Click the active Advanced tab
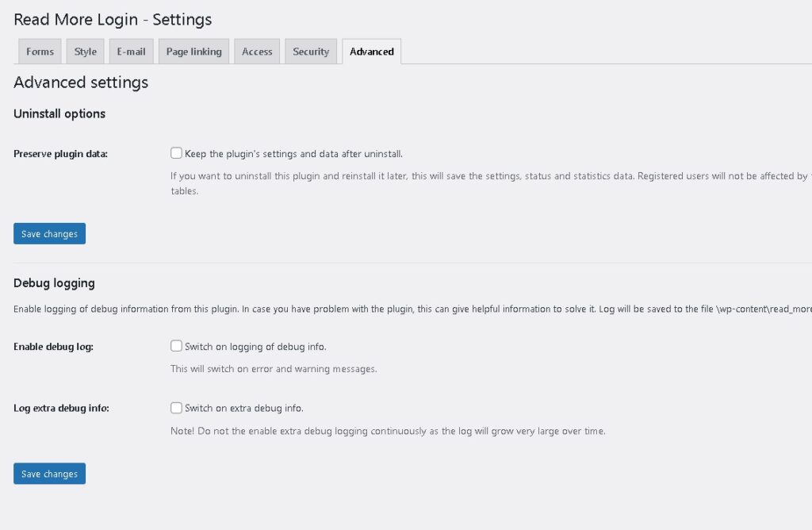Viewport: 812px width, 530px height. tap(372, 52)
